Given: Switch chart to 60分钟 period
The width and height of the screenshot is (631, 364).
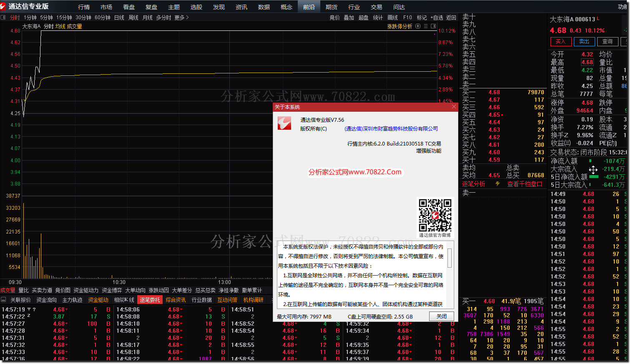Looking at the screenshot, I should tap(103, 18).
